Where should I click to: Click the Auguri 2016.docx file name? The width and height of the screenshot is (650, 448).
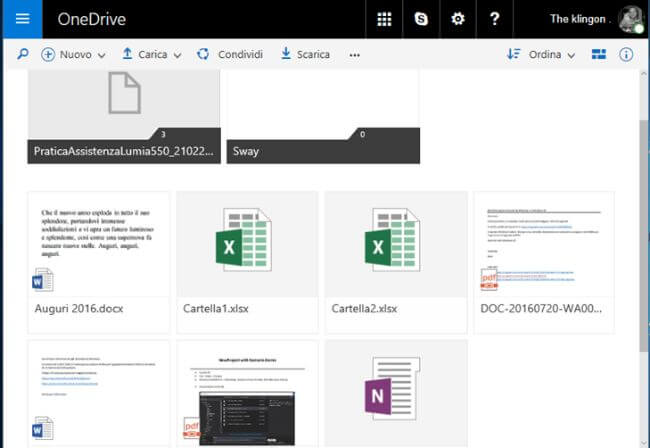(79, 309)
